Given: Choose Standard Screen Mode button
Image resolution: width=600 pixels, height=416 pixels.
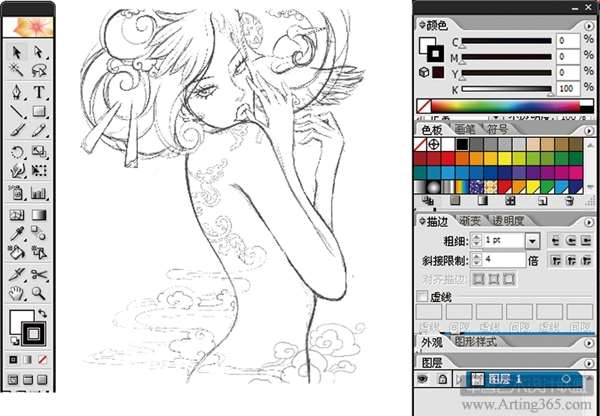Looking at the screenshot, I should tap(13, 380).
